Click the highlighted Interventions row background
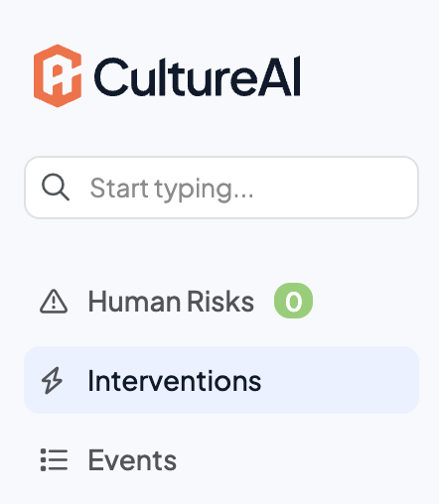 click(221, 380)
